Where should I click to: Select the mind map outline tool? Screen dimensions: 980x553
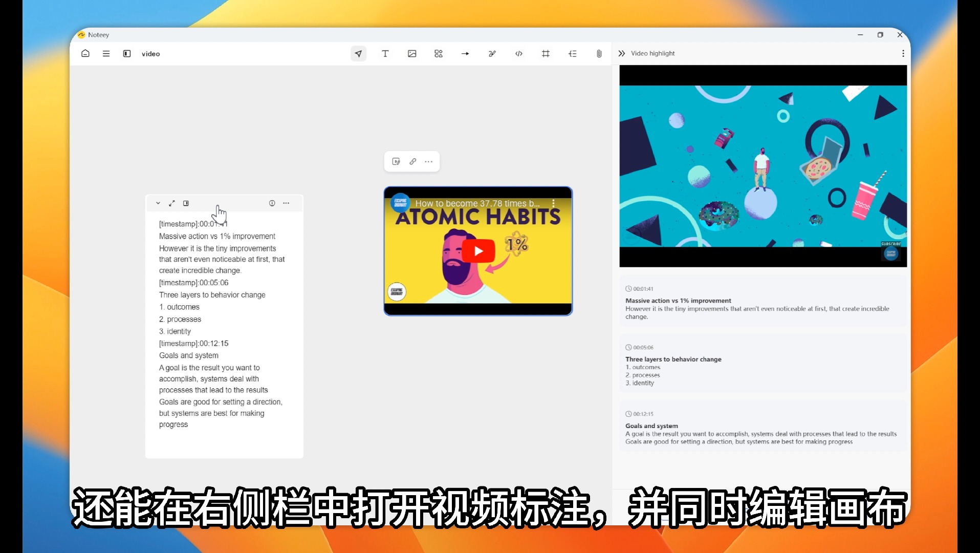click(573, 53)
